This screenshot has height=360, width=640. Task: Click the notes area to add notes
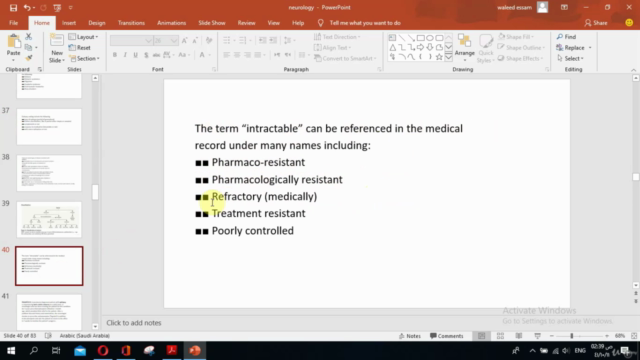[x=134, y=323]
